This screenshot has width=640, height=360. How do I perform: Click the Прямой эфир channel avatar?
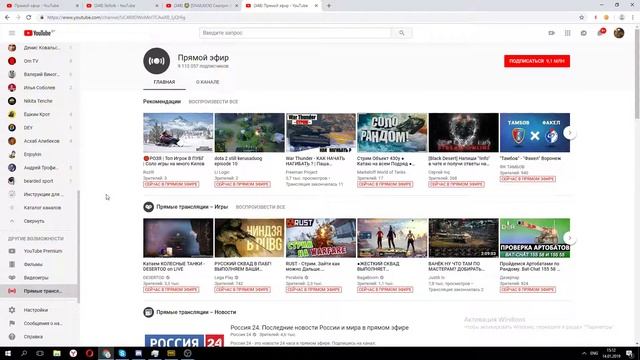pos(156,61)
